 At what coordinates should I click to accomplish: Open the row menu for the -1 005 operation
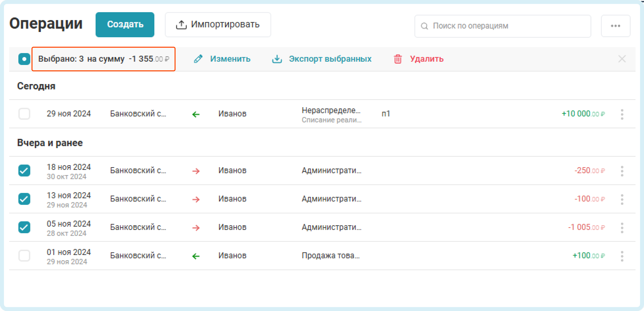pyautogui.click(x=622, y=228)
